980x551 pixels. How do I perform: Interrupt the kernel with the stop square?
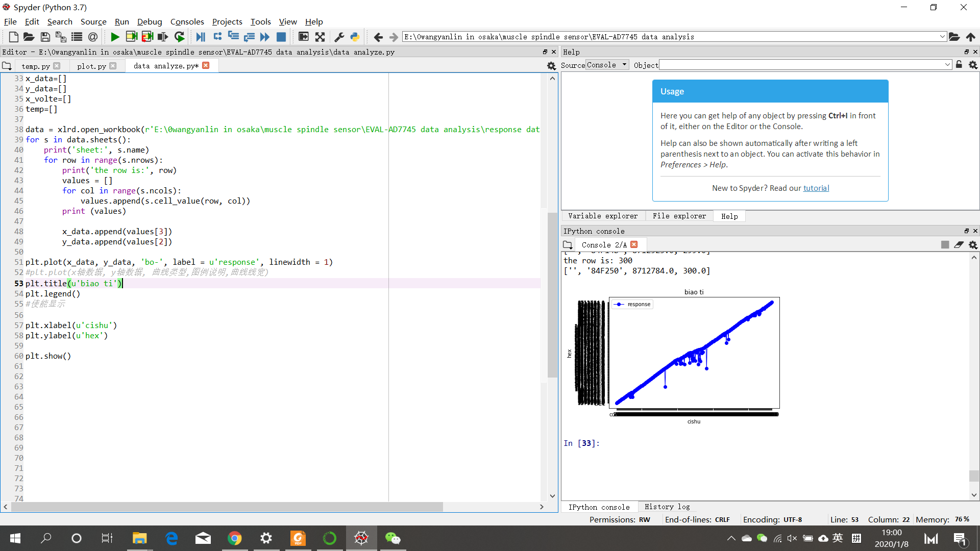(945, 245)
